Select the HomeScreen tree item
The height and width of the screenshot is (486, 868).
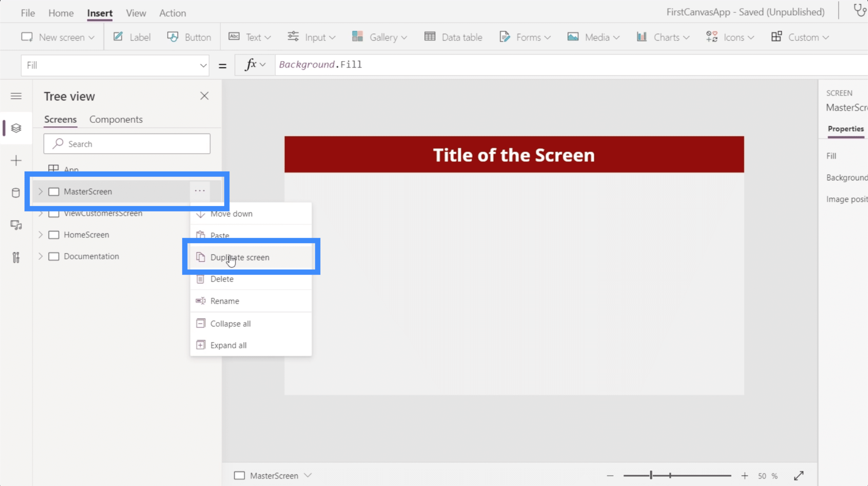[127, 235]
